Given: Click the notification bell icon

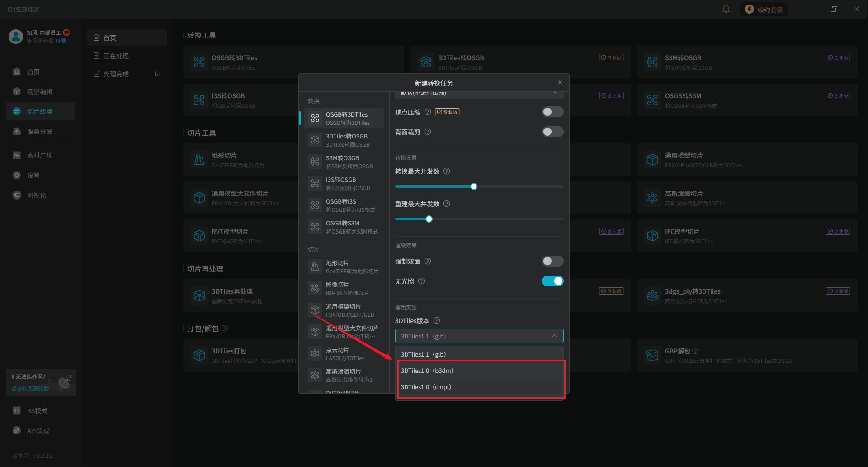Looking at the screenshot, I should pos(726,9).
